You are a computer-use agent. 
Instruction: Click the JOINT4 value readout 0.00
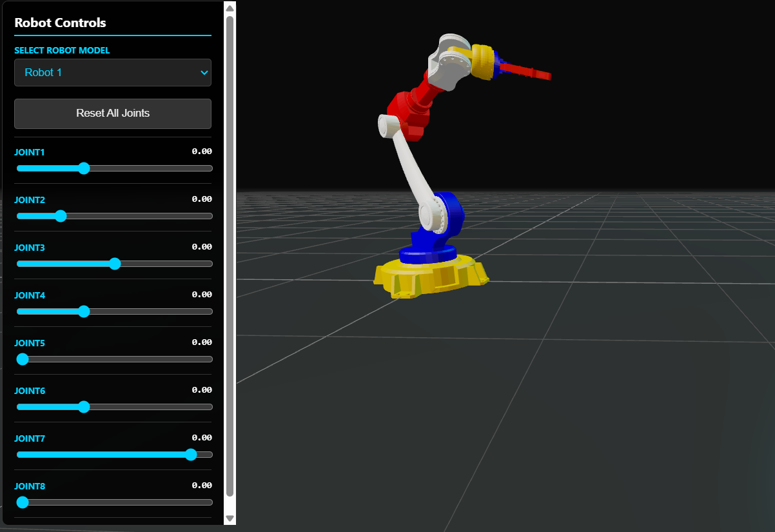pos(202,295)
